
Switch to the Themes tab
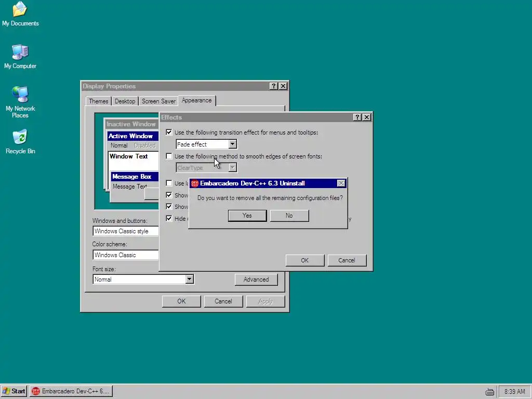click(x=98, y=101)
